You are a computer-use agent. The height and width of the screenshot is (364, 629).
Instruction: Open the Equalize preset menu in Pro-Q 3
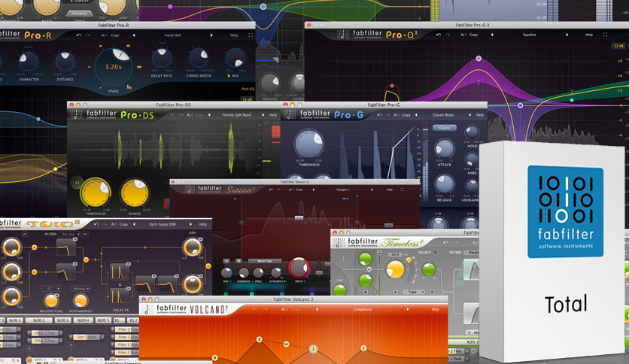point(530,35)
